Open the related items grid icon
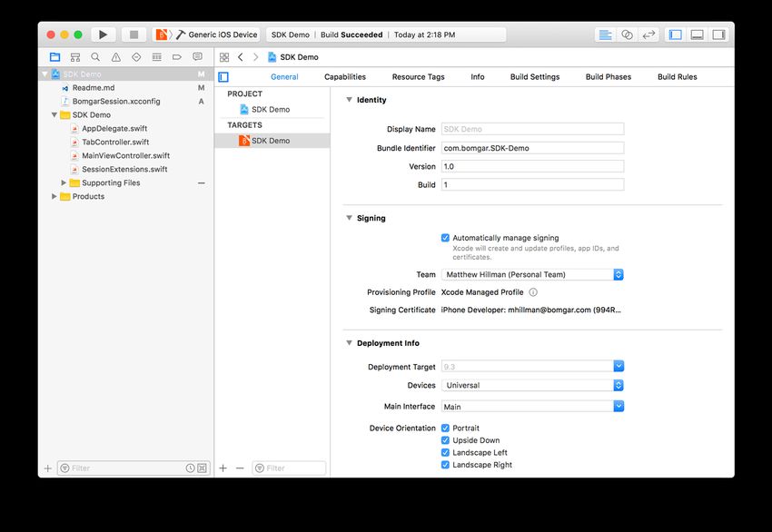The height and width of the screenshot is (532, 772). [x=224, y=57]
